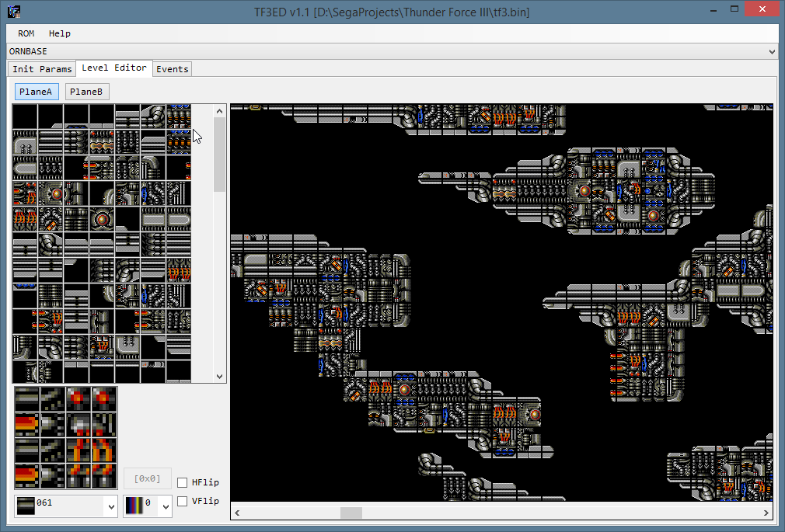Select the PlaneA button

pyautogui.click(x=36, y=92)
